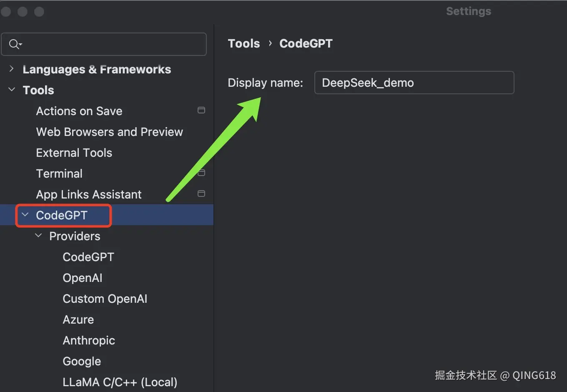Open Custom OpenAI provider settings

point(105,299)
